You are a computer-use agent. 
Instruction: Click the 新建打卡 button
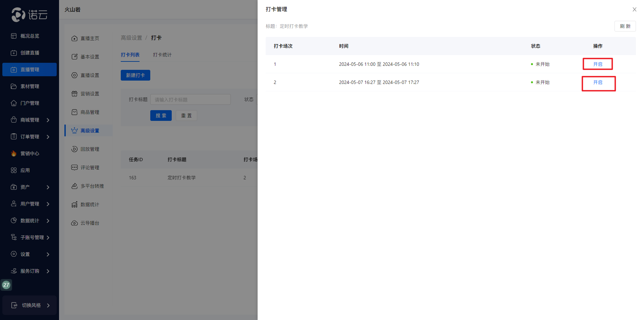click(135, 75)
